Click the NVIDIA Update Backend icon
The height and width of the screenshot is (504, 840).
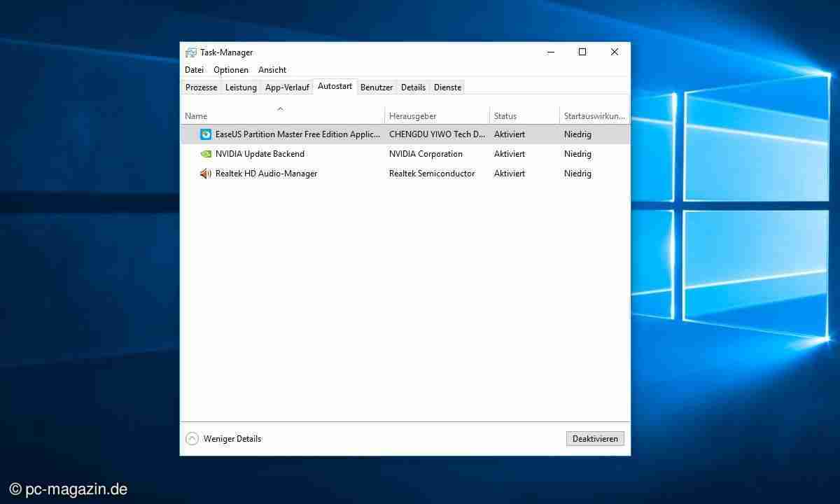(206, 154)
